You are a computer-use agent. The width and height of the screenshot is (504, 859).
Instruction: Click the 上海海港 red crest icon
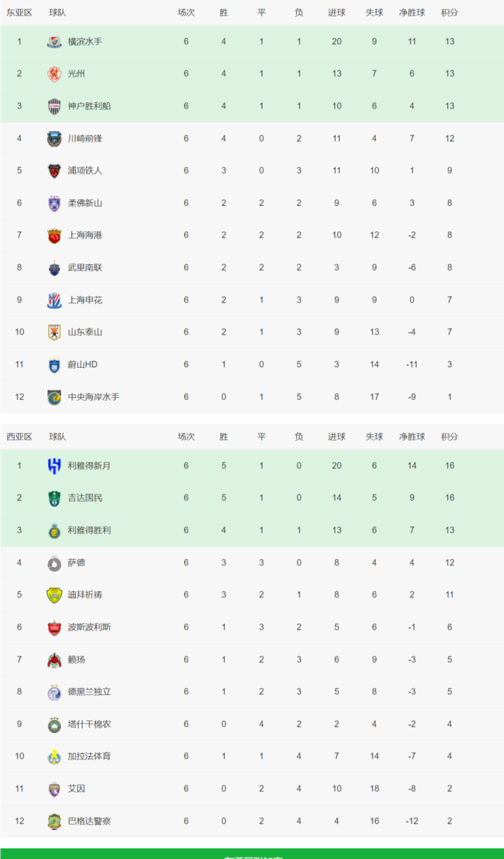tap(55, 235)
